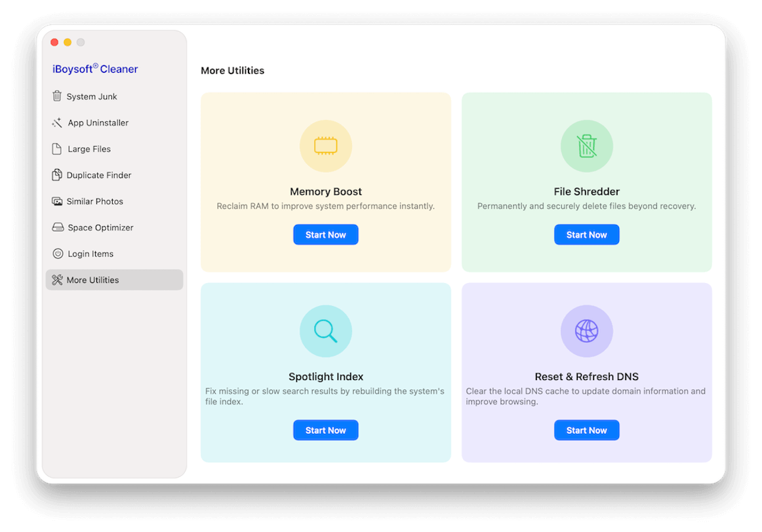Start the Reset & Refresh DNS tool
The height and width of the screenshot is (532, 762).
586,430
